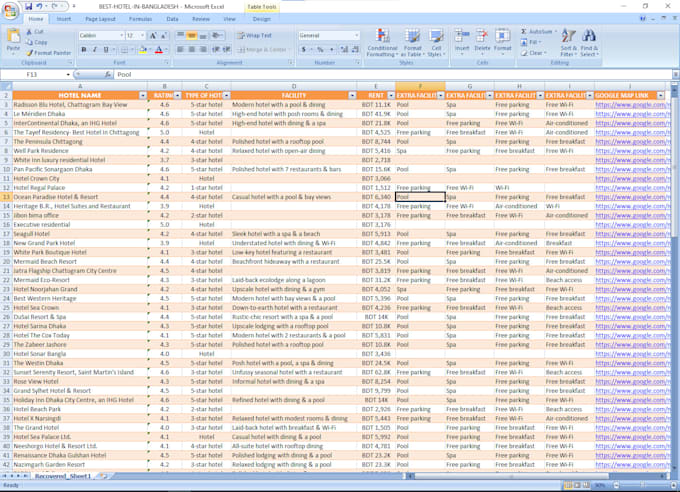Select Top Align alignment
680x492 pixels.
pos(181,36)
